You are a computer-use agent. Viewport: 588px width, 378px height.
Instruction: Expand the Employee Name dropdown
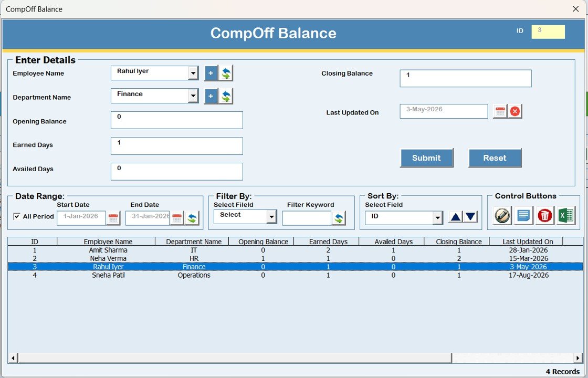(x=193, y=73)
